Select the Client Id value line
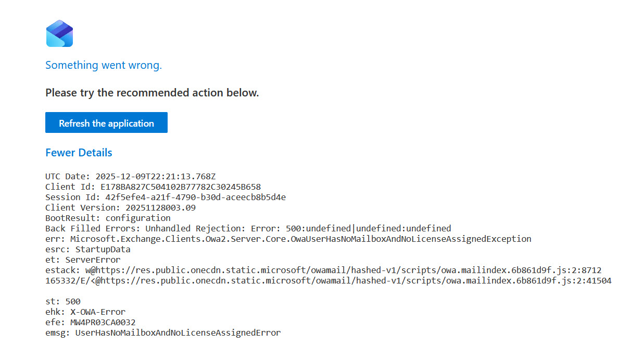This screenshot has width=644, height=357. click(153, 187)
